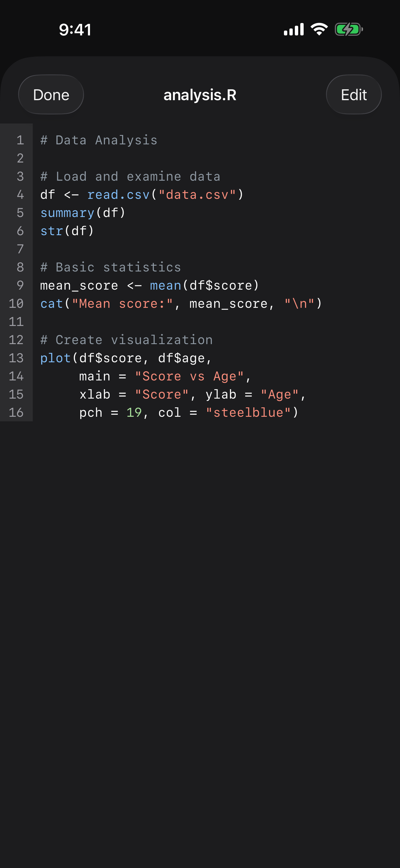Select the comment # Basic statistics
Image resolution: width=400 pixels, height=868 pixels.
coord(110,267)
